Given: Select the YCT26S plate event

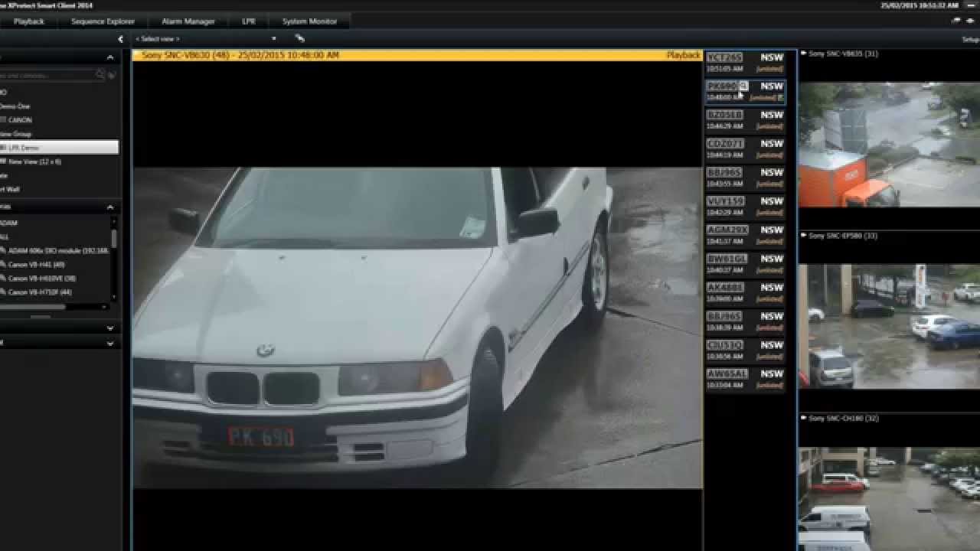Looking at the screenshot, I should click(x=745, y=63).
